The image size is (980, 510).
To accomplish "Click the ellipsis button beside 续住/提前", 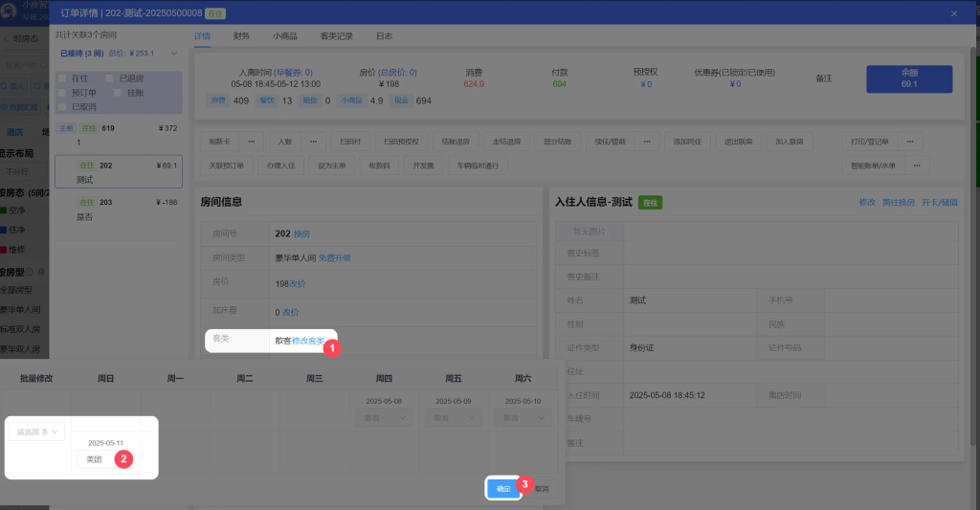I will (x=646, y=142).
